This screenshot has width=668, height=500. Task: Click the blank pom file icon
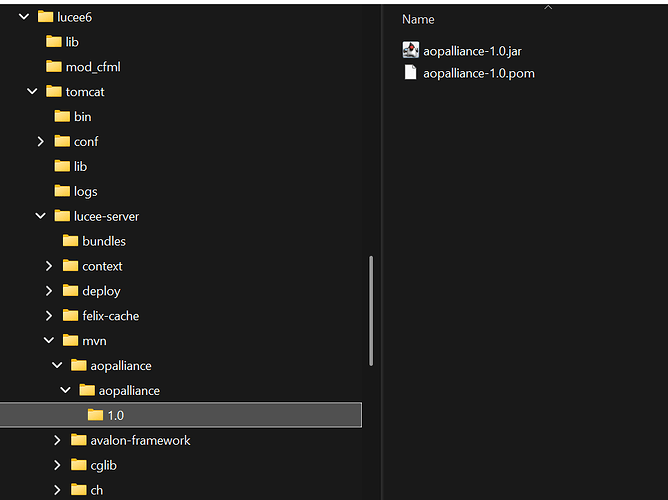pos(410,72)
